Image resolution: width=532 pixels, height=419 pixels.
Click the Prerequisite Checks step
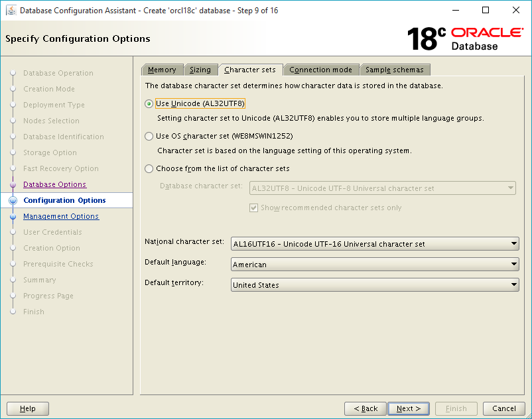(x=58, y=264)
